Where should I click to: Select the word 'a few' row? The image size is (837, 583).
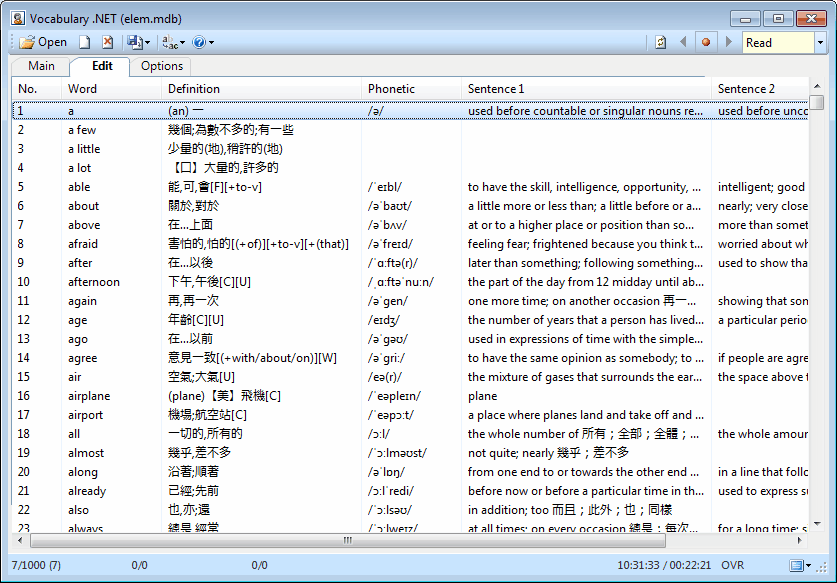[x=410, y=130]
